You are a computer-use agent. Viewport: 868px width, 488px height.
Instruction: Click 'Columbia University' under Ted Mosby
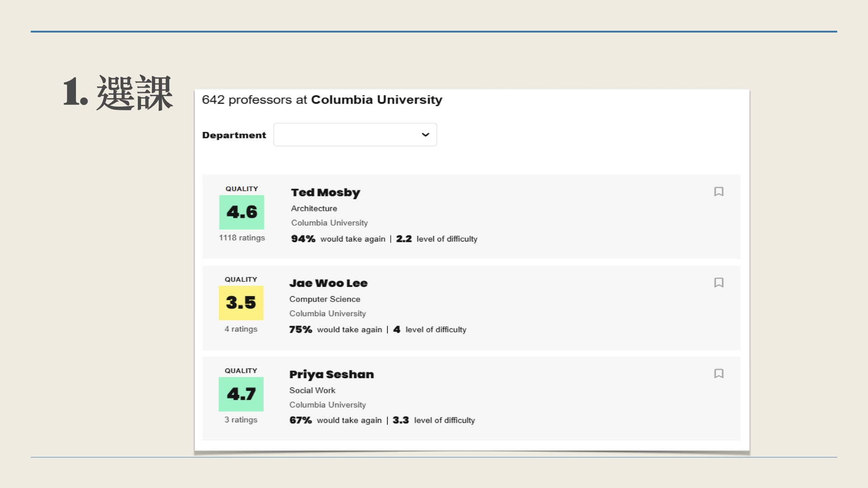[x=330, y=223]
